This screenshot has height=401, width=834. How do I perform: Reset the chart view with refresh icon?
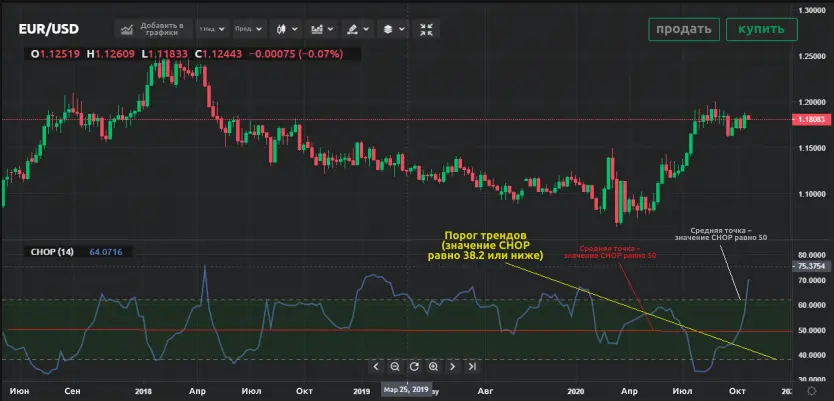pos(413,367)
